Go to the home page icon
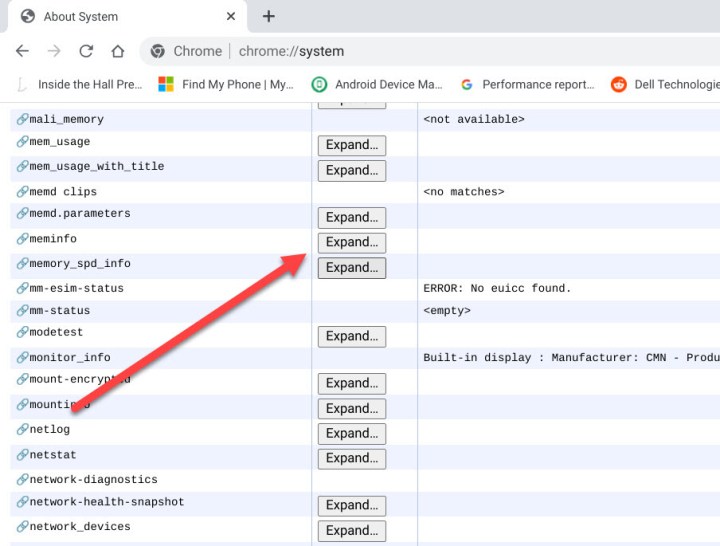This screenshot has width=720, height=546. [118, 51]
